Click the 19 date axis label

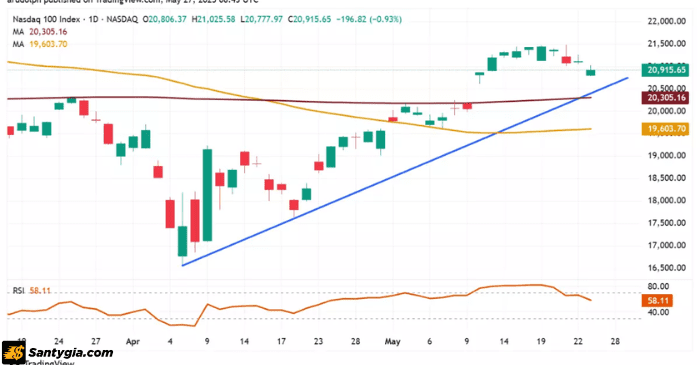click(541, 341)
